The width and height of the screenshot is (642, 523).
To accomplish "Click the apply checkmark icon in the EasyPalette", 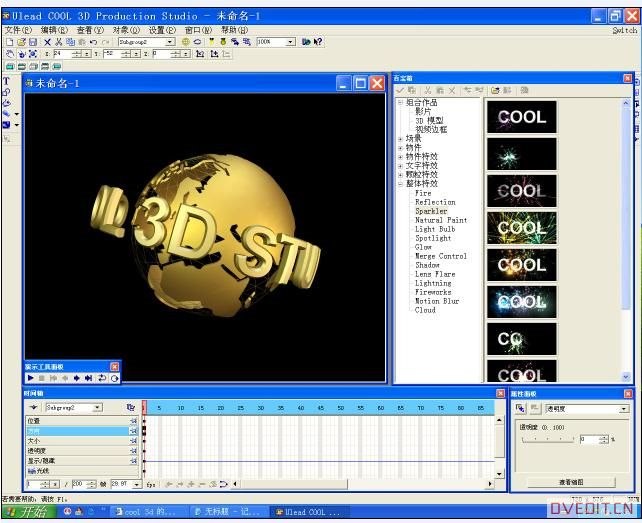I will (x=400, y=90).
